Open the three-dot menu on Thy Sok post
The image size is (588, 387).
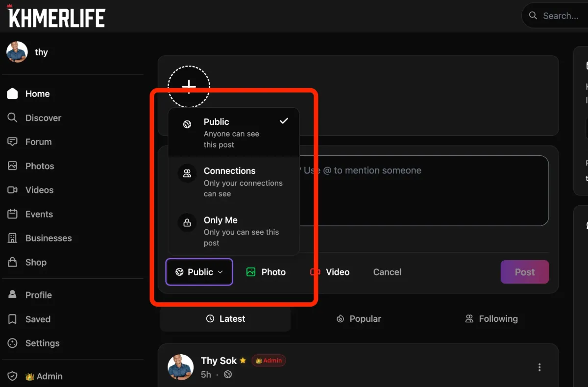[x=539, y=367]
